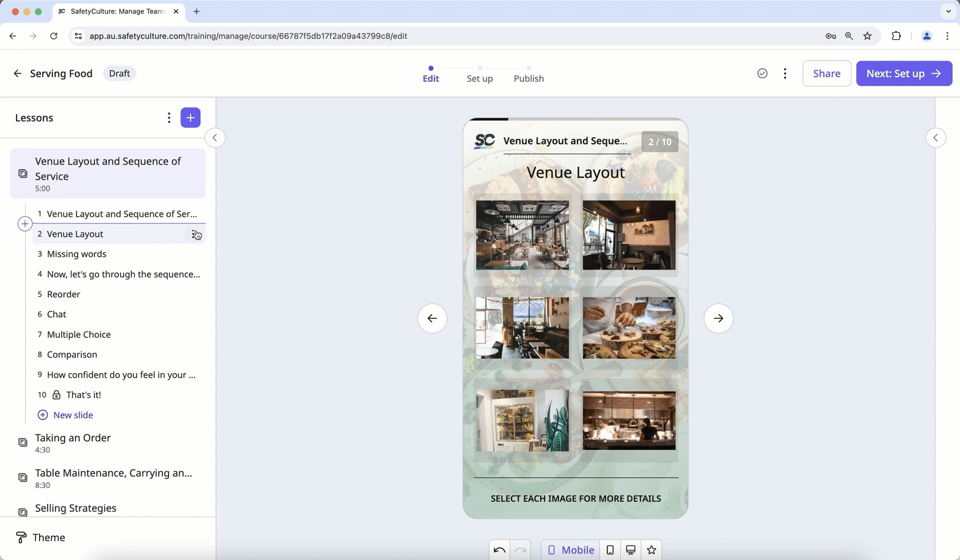
Task: Click the display fridge with plant image
Action: tap(522, 421)
